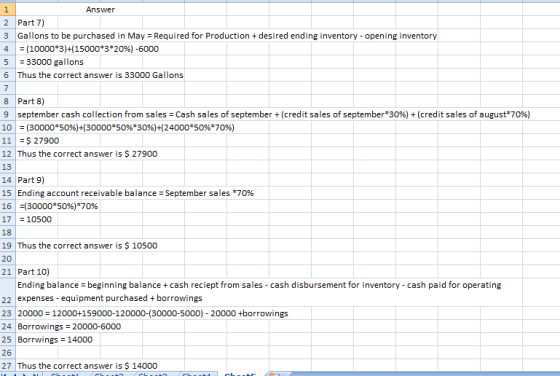Select row 18 by its row number
This screenshot has height=376, width=560.
[7, 232]
